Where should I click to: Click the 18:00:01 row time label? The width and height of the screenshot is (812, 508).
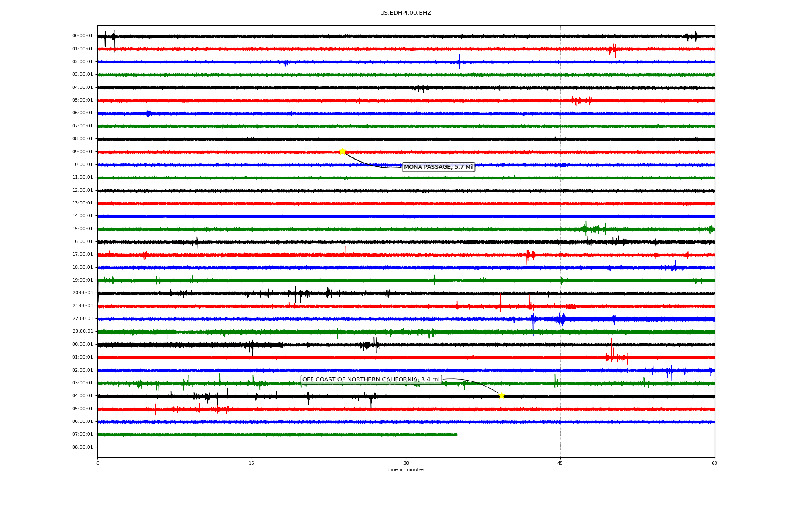[82, 268]
